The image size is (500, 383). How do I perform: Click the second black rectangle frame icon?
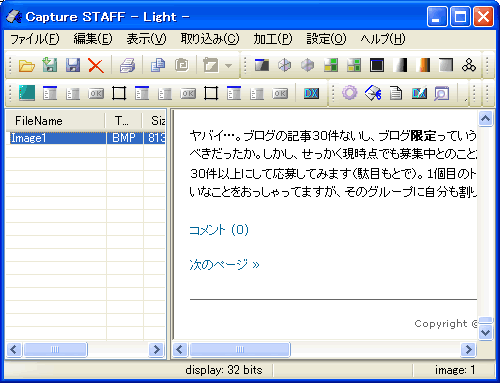tap(211, 93)
